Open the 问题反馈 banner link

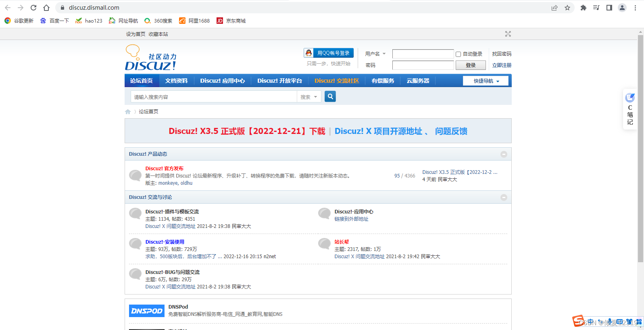pos(451,131)
